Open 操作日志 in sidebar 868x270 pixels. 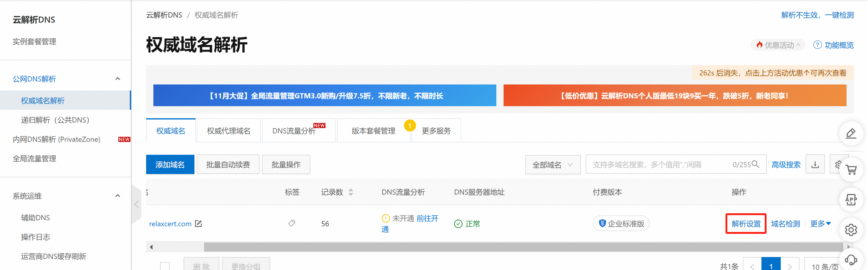pyautogui.click(x=35, y=237)
